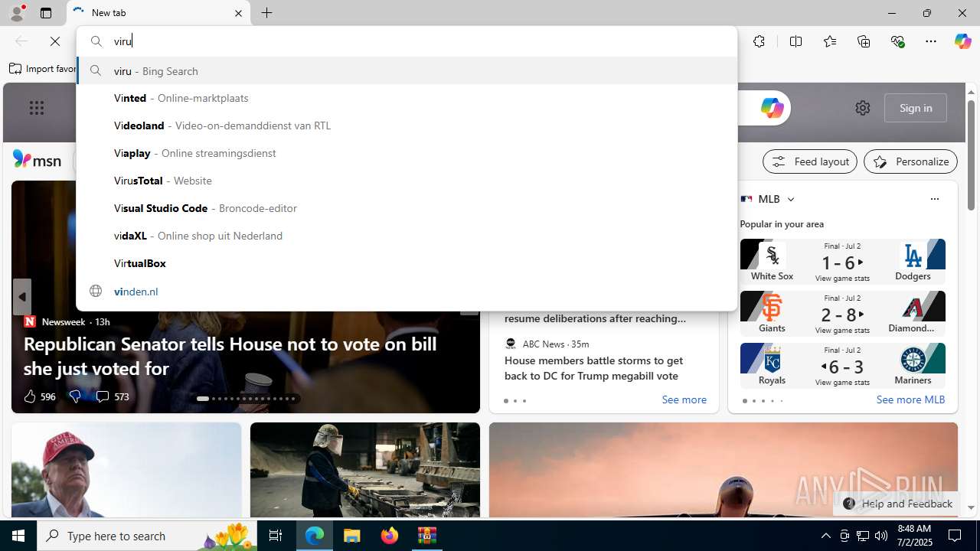The image size is (980, 551).
Task: Open House members battle storms article
Action: (593, 368)
